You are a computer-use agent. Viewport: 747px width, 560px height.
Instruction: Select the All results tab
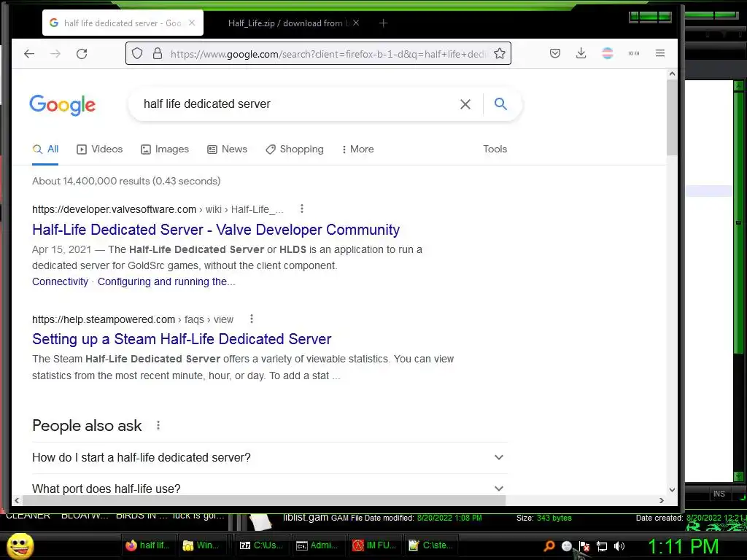point(45,149)
